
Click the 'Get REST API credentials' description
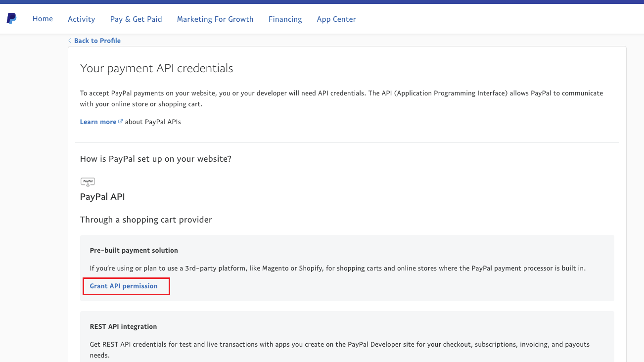(340, 350)
